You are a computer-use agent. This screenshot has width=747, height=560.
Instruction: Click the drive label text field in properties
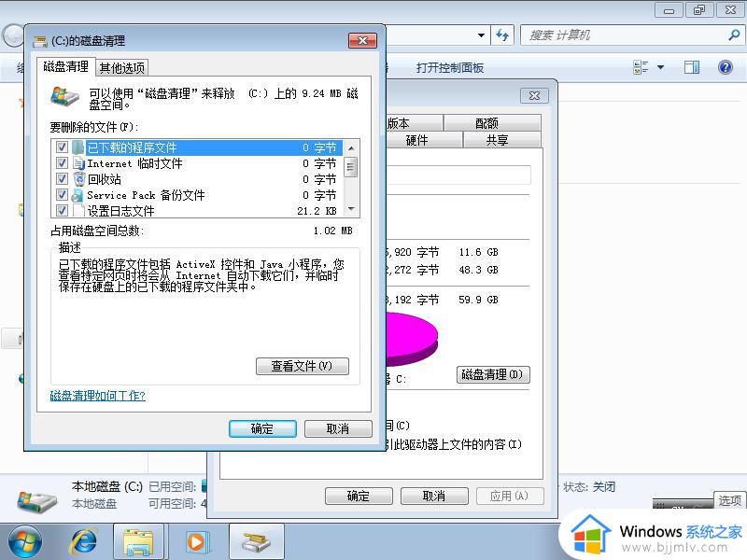click(x=458, y=175)
